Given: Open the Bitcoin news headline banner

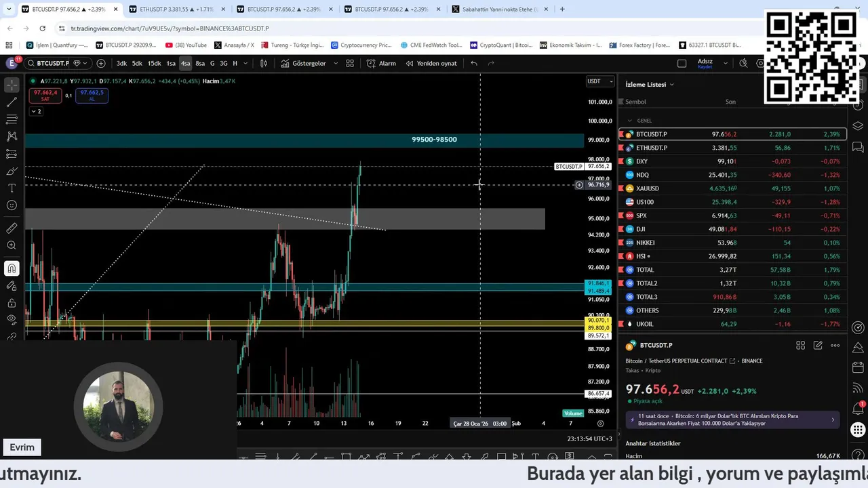Looking at the screenshot, I should pos(733,420).
